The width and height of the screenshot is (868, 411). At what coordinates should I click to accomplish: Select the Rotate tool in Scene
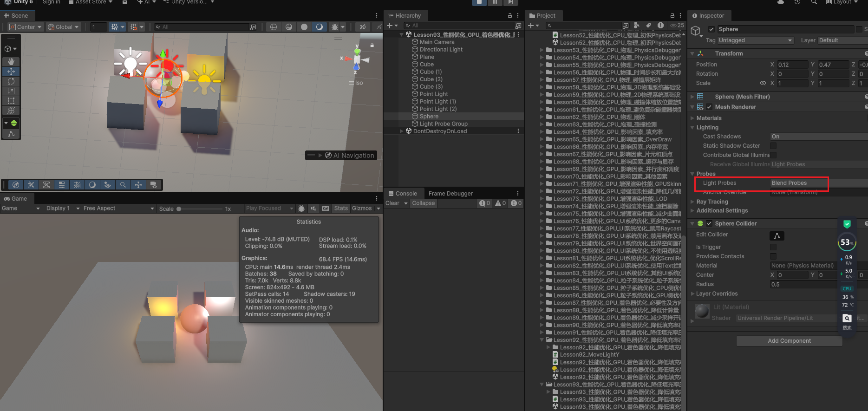coord(11,81)
